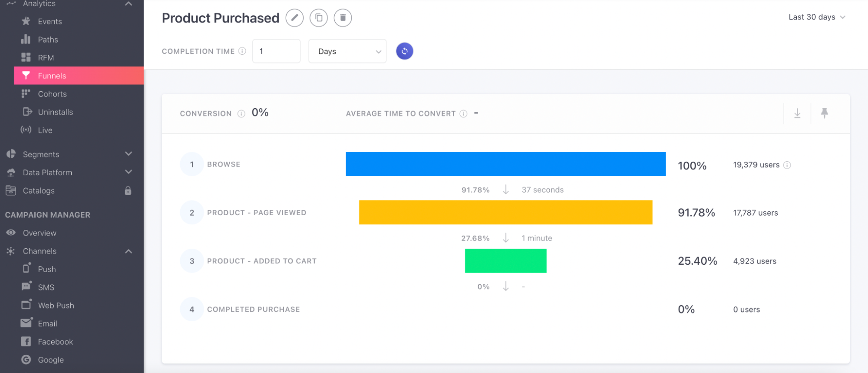Click the completion time number field
The height and width of the screenshot is (373, 868).
click(x=276, y=51)
